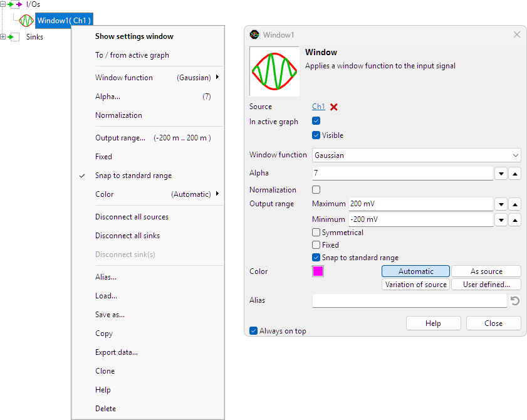Choose Disconnect all sources
Screen dimensions: 527x420
point(148,217)
